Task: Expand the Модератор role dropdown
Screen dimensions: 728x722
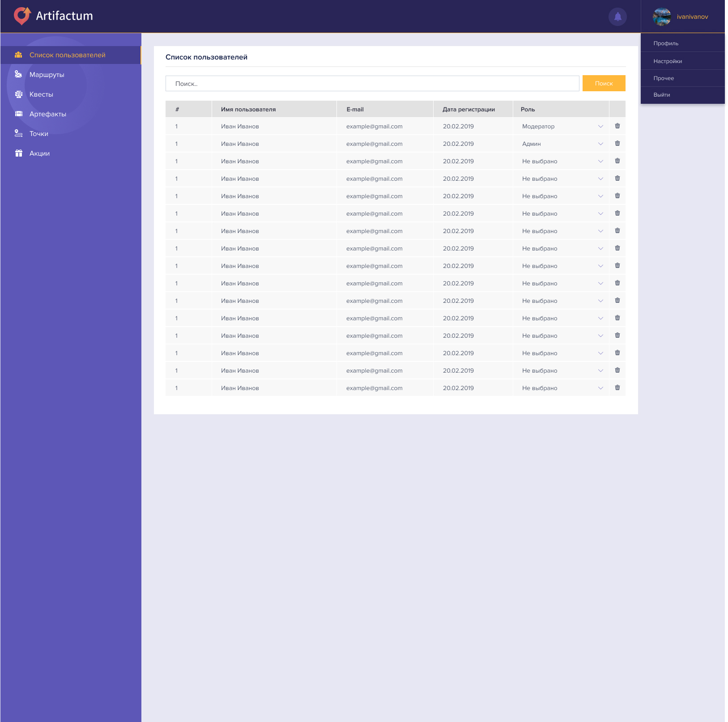Action: point(600,127)
